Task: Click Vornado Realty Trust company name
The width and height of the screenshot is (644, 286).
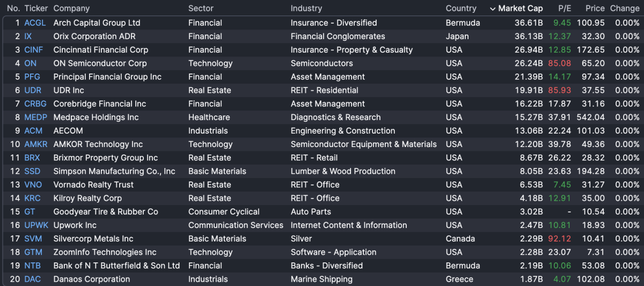Action: coord(93,185)
